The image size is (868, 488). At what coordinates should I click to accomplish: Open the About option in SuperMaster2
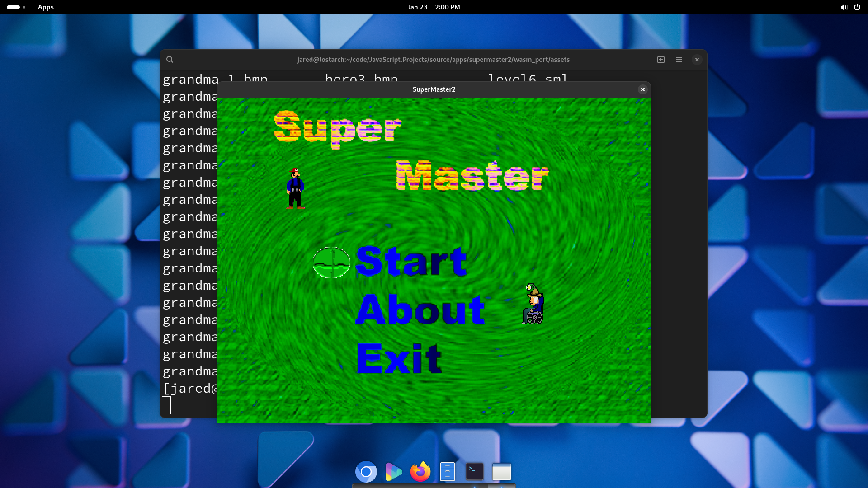click(x=420, y=310)
